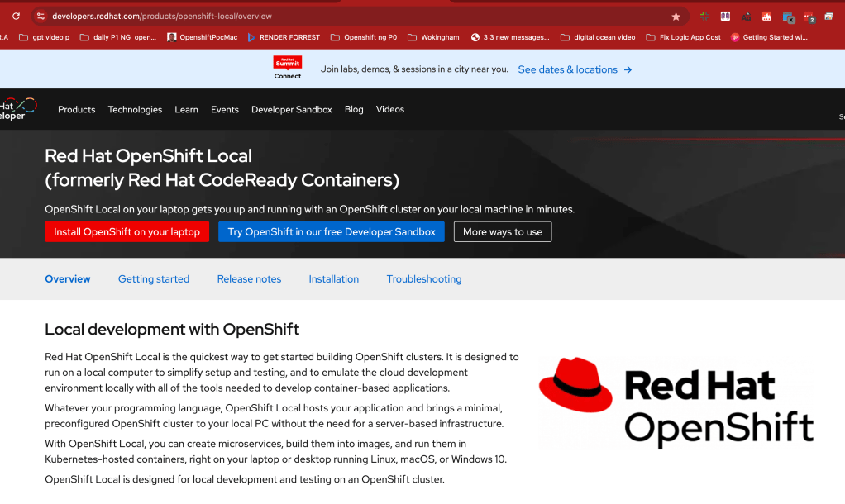The width and height of the screenshot is (845, 504).
Task: Open the 'Getting Started wi...' bookmark
Action: (x=769, y=37)
